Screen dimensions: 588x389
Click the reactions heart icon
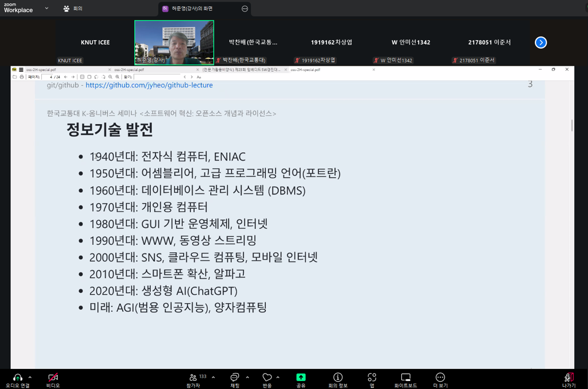pyautogui.click(x=267, y=377)
